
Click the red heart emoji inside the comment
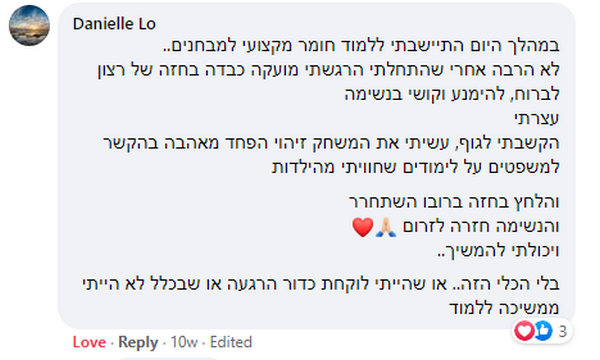362,227
